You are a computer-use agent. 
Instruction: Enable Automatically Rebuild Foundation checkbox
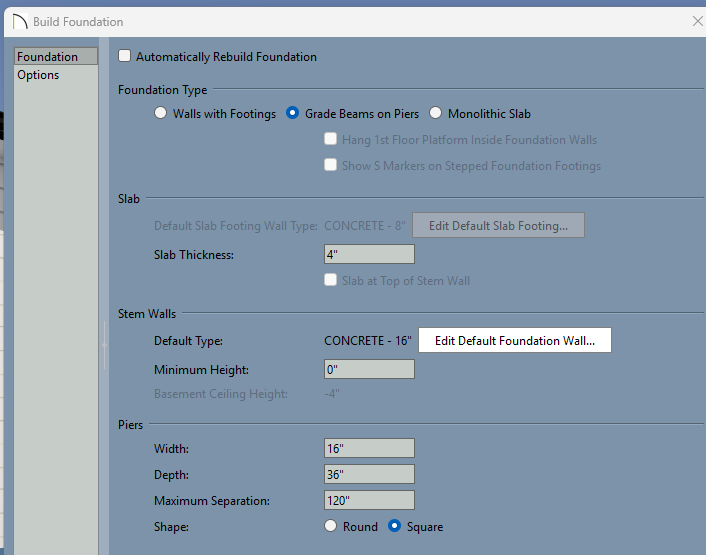125,57
